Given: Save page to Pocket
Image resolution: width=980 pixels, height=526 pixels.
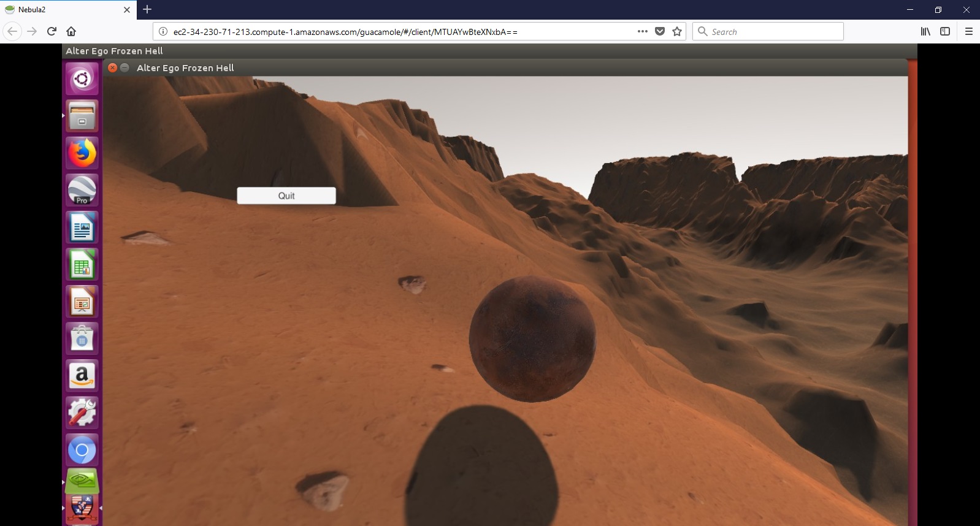Looking at the screenshot, I should point(660,31).
